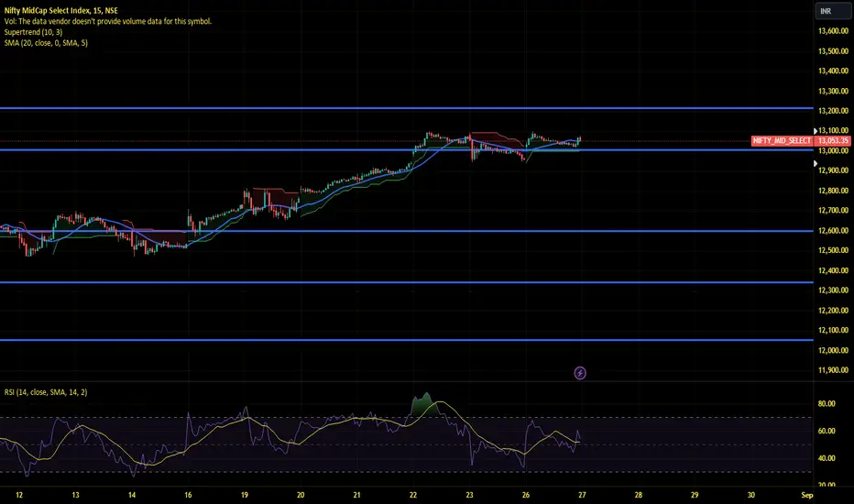Click the RSI 60.00 scale label

point(827,431)
